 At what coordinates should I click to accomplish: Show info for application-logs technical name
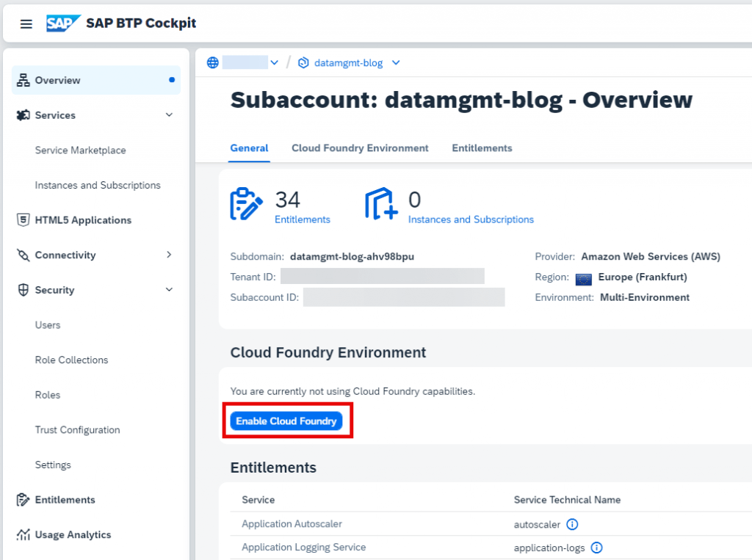(596, 548)
